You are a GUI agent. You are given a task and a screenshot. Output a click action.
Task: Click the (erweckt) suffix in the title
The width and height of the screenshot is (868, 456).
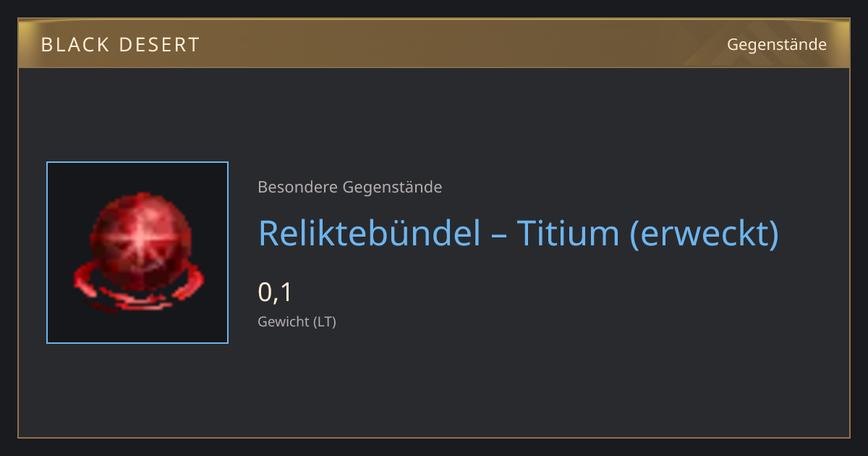(x=705, y=233)
